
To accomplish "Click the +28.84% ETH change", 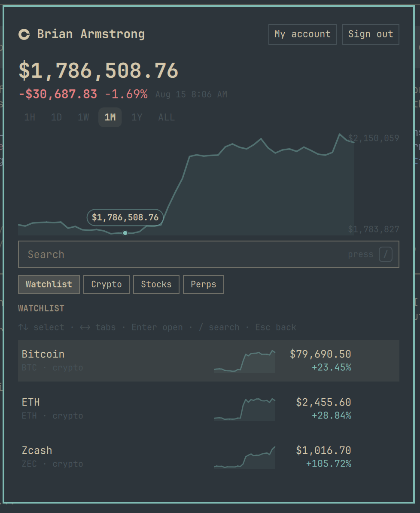I will pyautogui.click(x=332, y=415).
